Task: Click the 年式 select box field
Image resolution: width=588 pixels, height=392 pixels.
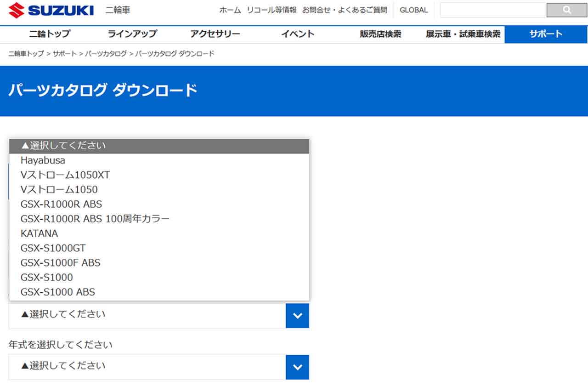Action: (158, 367)
